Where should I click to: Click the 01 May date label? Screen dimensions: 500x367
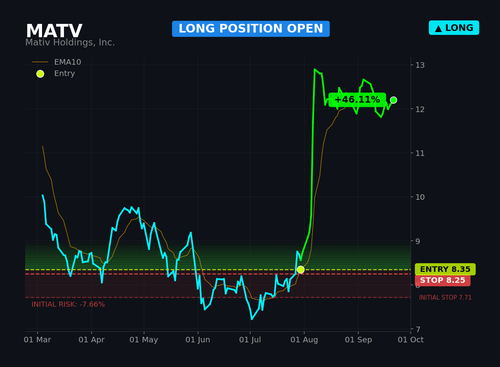(x=144, y=340)
